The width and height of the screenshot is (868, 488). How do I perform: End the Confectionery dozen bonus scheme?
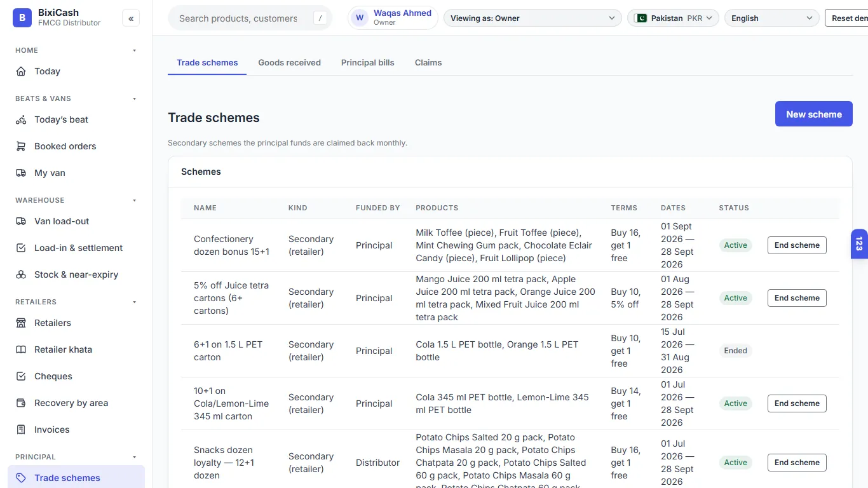(x=797, y=245)
